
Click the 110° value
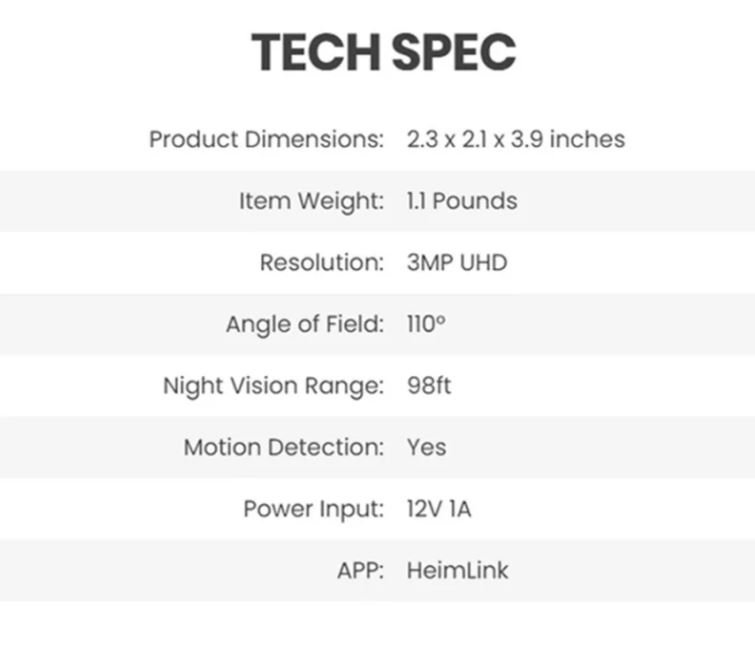pos(426,324)
